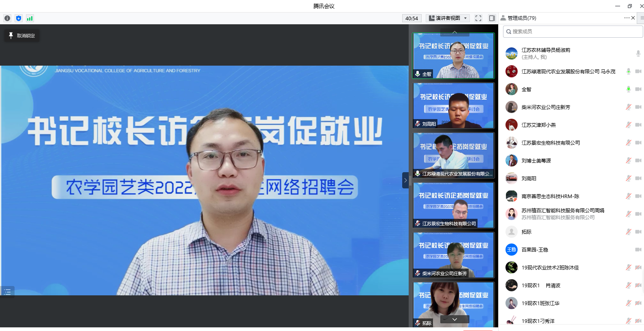Toggle camera for 百果园-王稳
This screenshot has height=331, width=644.
coord(638,250)
